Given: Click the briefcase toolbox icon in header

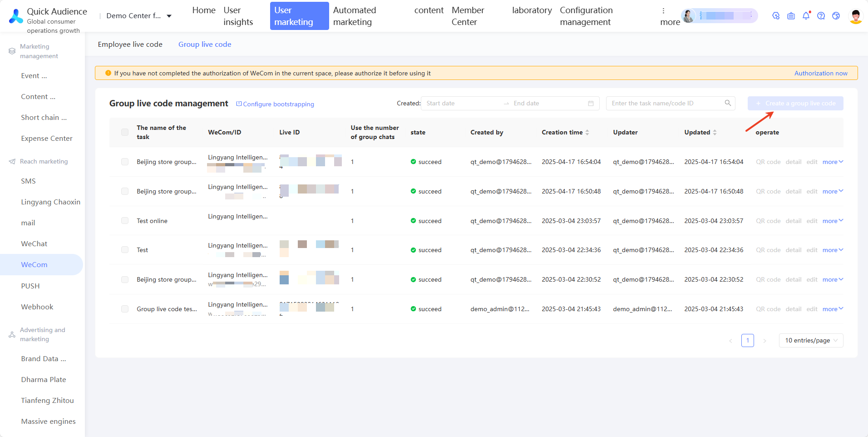Looking at the screenshot, I should [791, 16].
